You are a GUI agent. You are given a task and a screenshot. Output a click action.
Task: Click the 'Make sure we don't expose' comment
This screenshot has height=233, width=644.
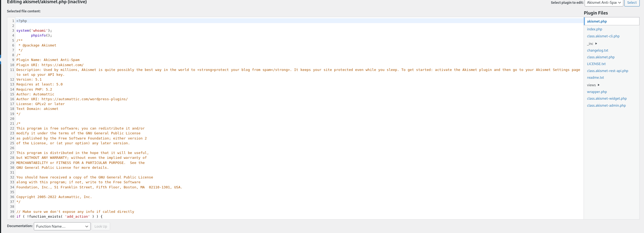pos(75,212)
